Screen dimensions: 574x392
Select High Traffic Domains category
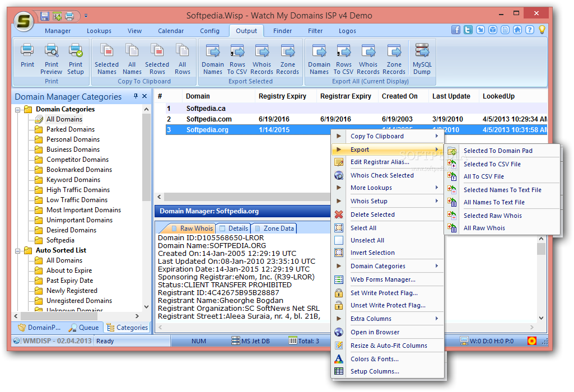78,190
